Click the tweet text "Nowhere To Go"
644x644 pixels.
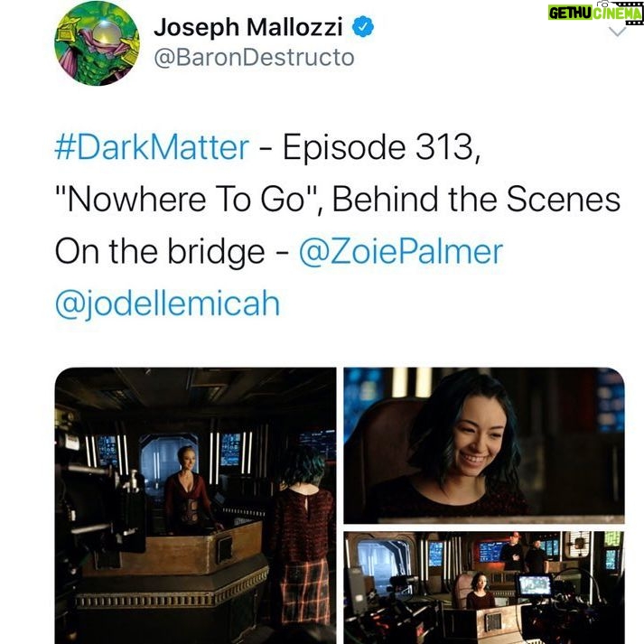click(187, 200)
